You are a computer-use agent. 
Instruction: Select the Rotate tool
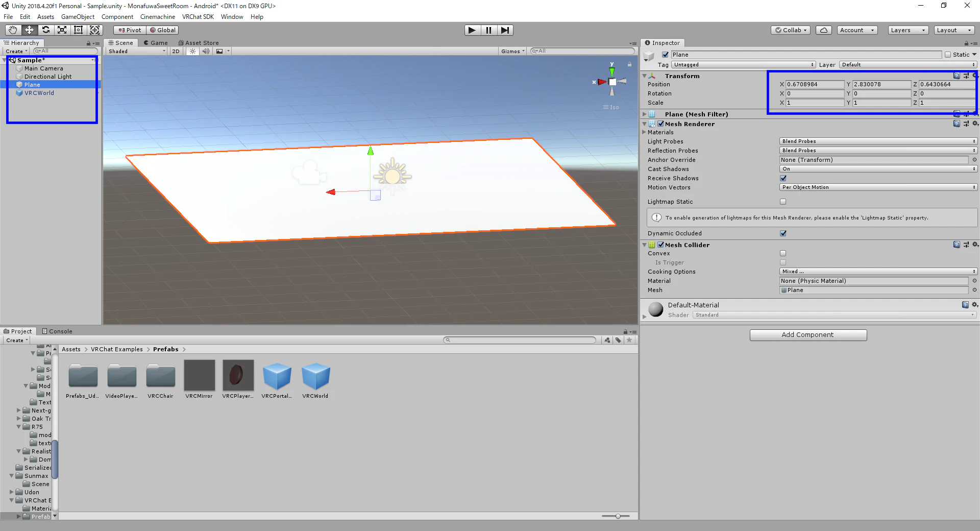pyautogui.click(x=45, y=30)
